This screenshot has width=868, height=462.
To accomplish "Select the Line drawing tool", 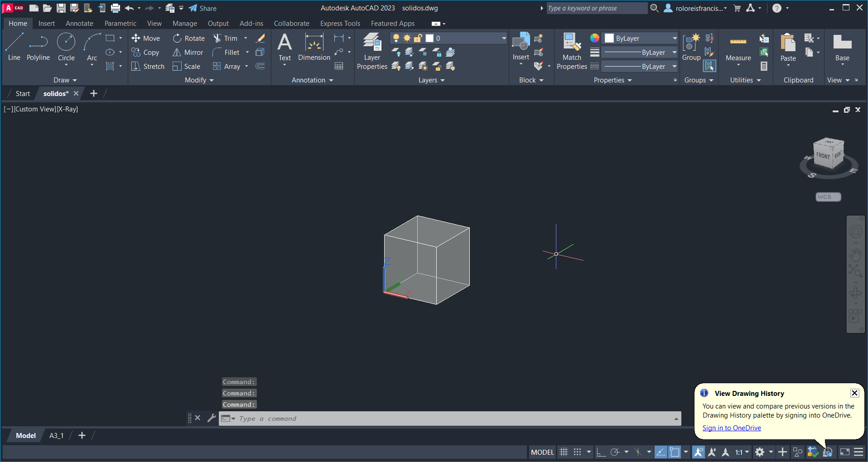I will 14,46.
